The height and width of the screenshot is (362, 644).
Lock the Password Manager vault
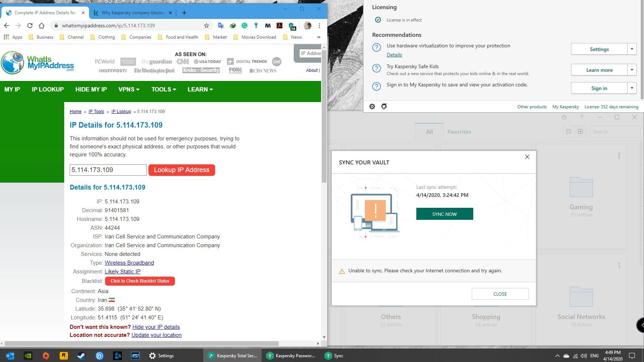coord(564,117)
